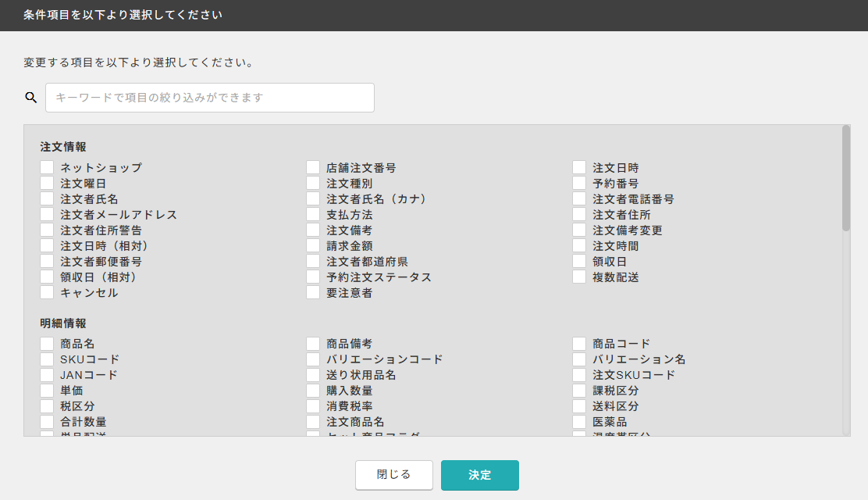Toggle the SKUコード checkbox

[47, 359]
